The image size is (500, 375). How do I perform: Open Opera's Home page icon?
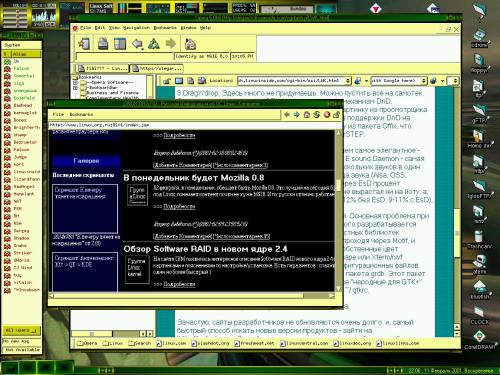click(x=190, y=44)
